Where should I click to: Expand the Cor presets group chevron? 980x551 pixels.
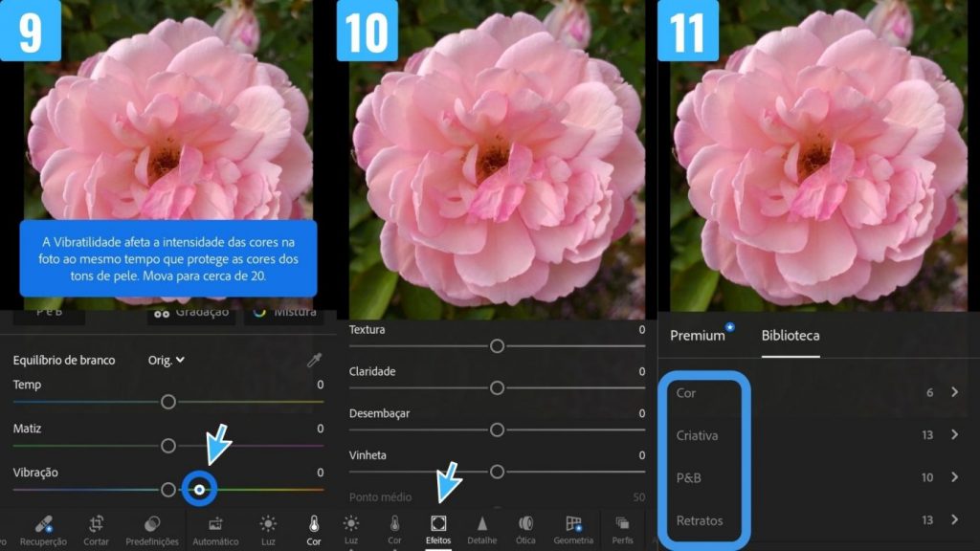(954, 392)
